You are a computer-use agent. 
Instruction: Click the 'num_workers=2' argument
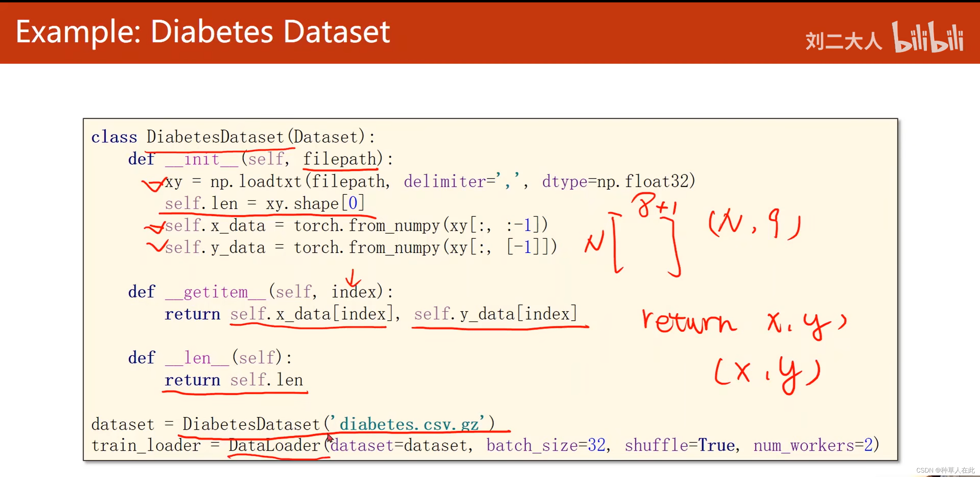813,445
